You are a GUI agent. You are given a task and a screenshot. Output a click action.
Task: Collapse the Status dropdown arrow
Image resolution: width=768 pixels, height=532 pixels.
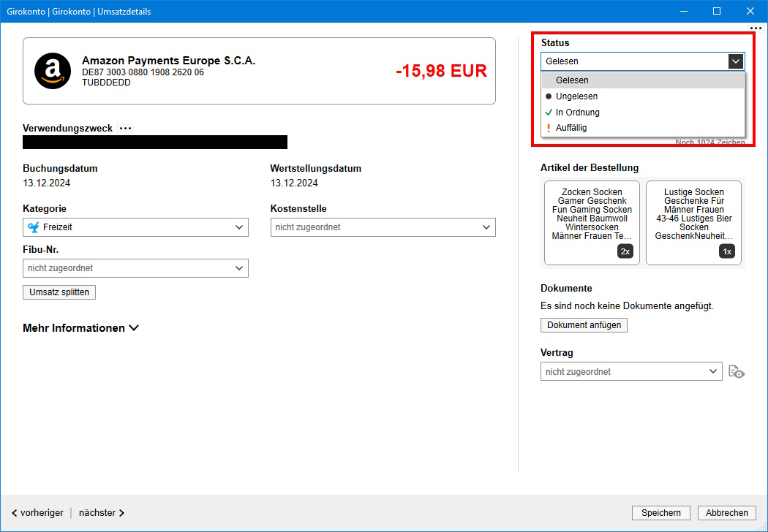[736, 61]
